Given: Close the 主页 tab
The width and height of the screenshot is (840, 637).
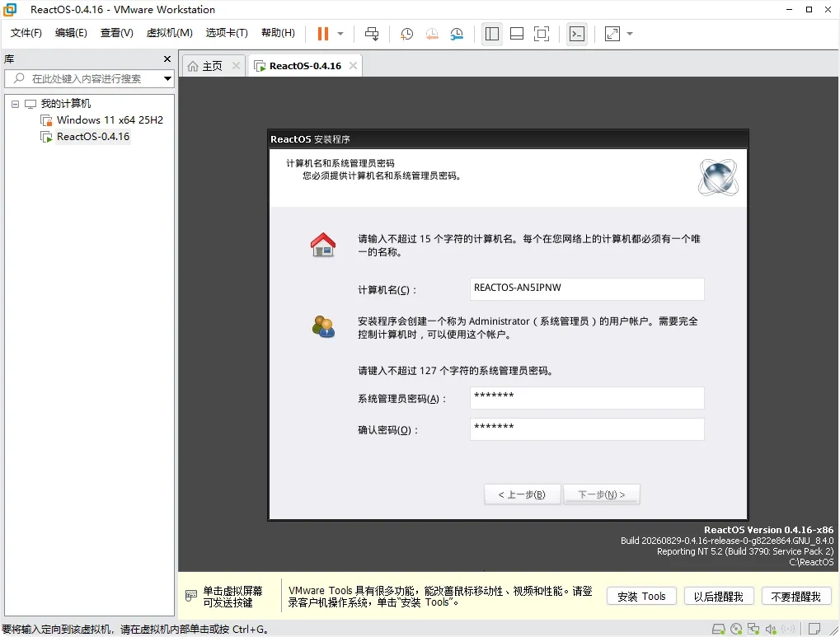Looking at the screenshot, I should click(236, 65).
